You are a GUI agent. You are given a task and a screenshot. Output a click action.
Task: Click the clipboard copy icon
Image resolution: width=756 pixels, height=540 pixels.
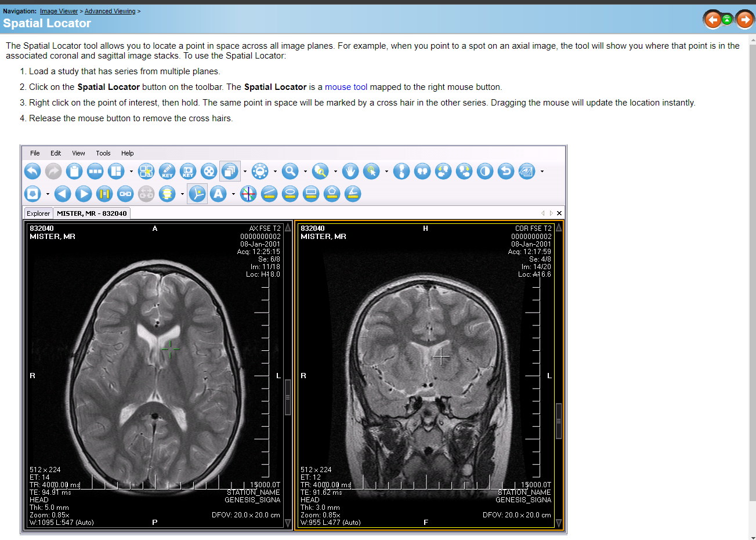(74, 171)
